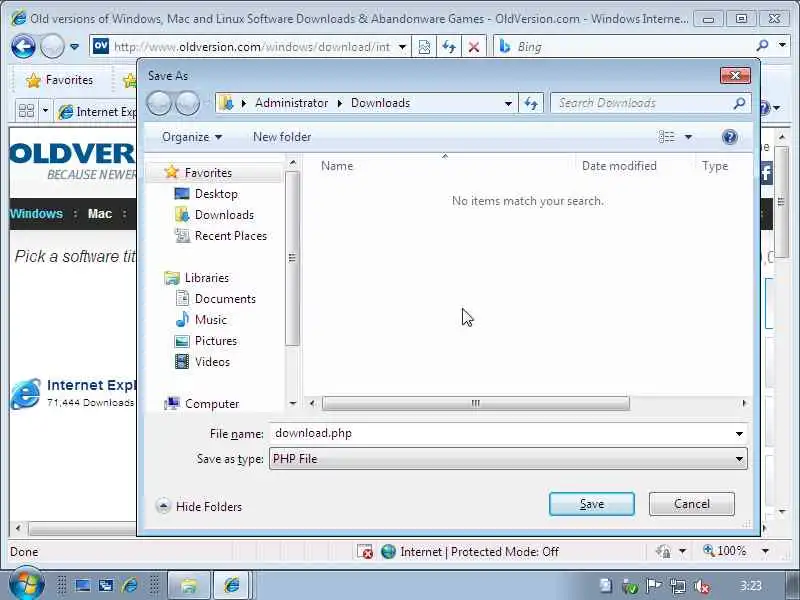Open the Organize menu
The width and height of the screenshot is (800, 600).
192,137
